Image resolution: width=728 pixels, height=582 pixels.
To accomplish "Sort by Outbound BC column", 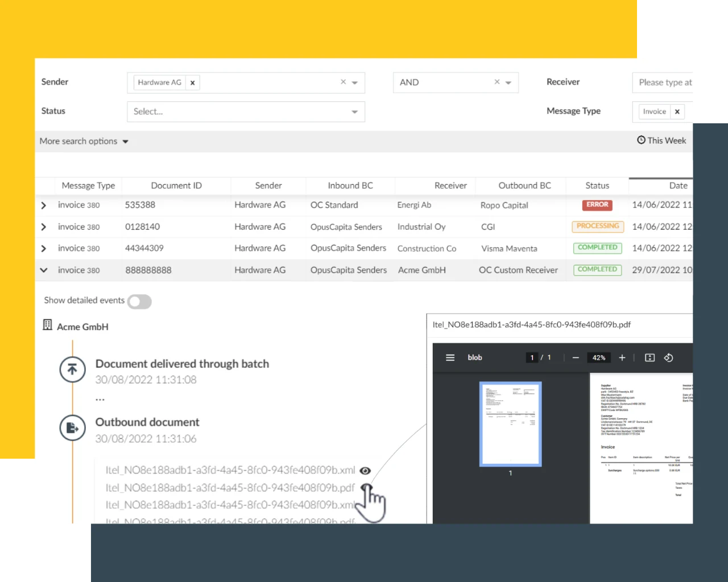I will 524,186.
